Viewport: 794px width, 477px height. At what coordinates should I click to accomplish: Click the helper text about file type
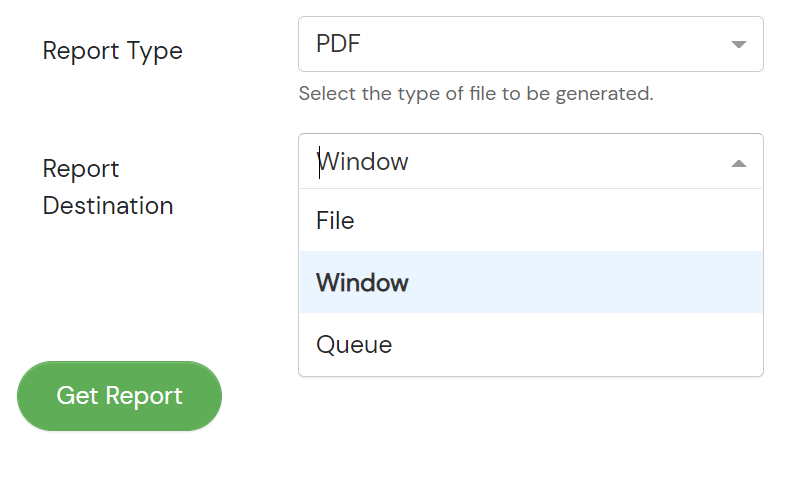(x=476, y=94)
